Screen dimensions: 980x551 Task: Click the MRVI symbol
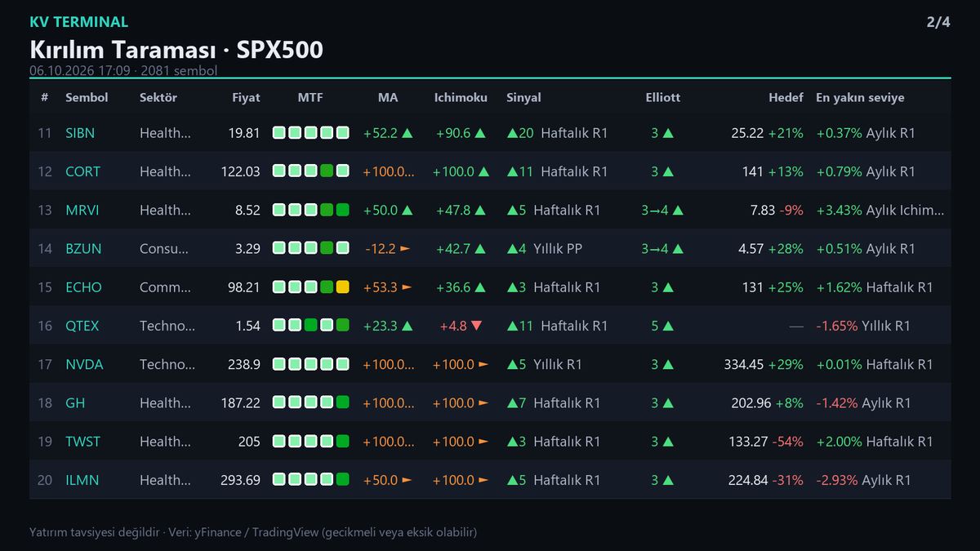pos(82,210)
